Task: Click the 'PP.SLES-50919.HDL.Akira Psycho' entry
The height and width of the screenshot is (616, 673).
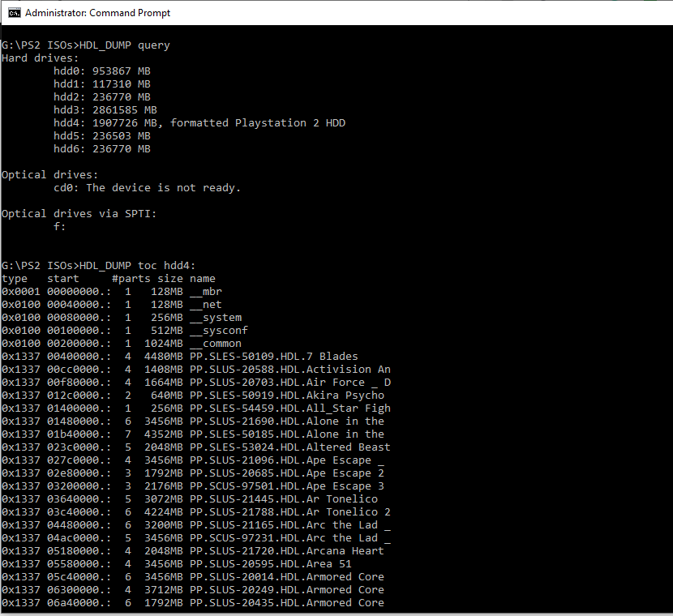Action: [x=287, y=396]
